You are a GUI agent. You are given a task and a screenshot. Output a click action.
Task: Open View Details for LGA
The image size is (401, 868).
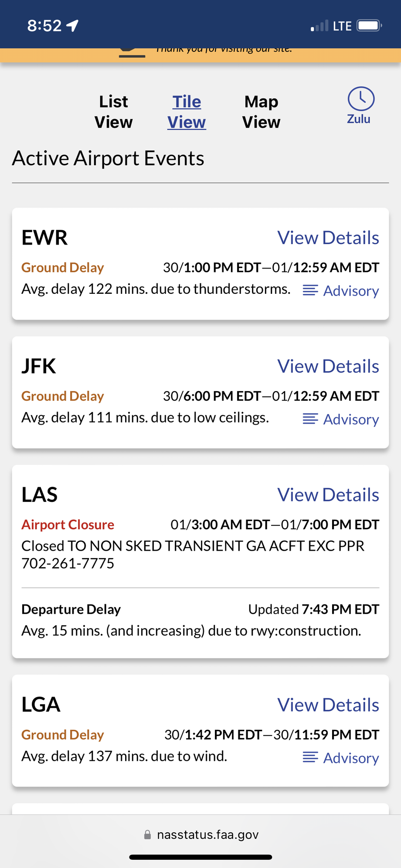point(328,705)
